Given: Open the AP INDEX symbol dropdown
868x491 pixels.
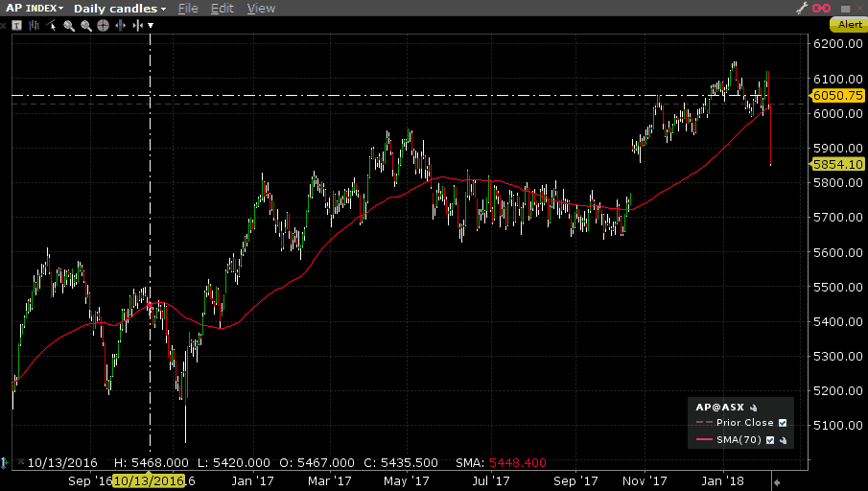Looking at the screenshot, I should 34,8.
